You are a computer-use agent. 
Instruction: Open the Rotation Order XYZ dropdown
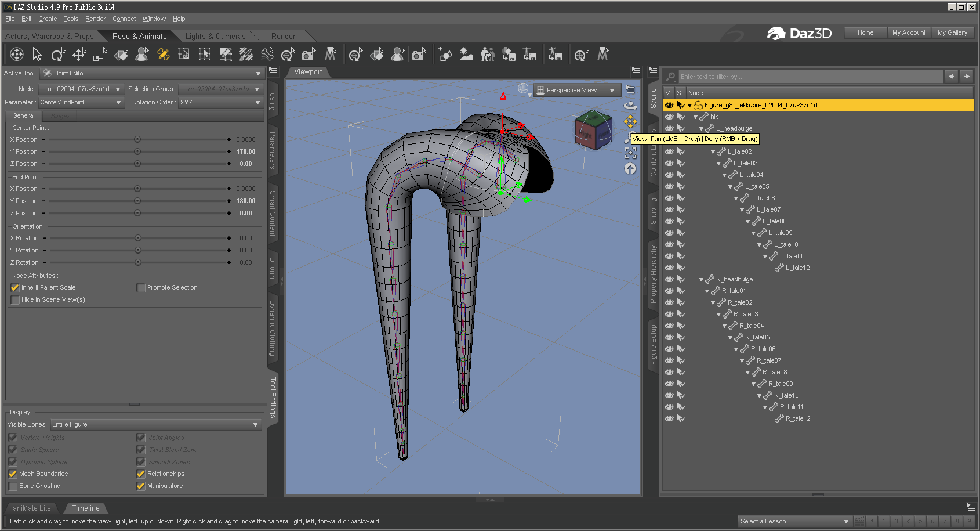coord(220,103)
